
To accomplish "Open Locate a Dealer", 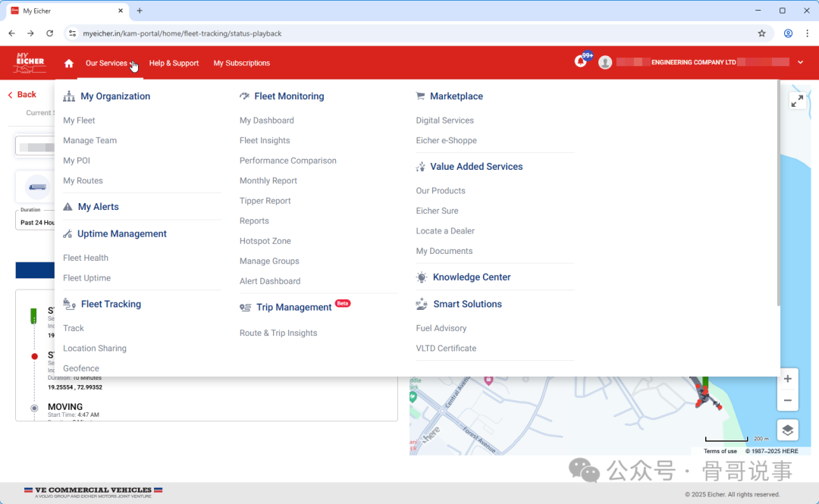I will pyautogui.click(x=445, y=231).
